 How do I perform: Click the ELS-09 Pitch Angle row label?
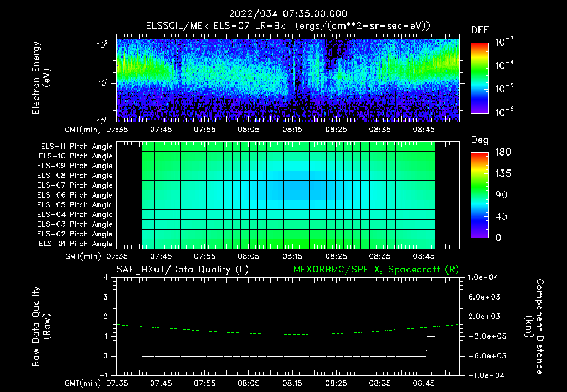click(x=75, y=166)
